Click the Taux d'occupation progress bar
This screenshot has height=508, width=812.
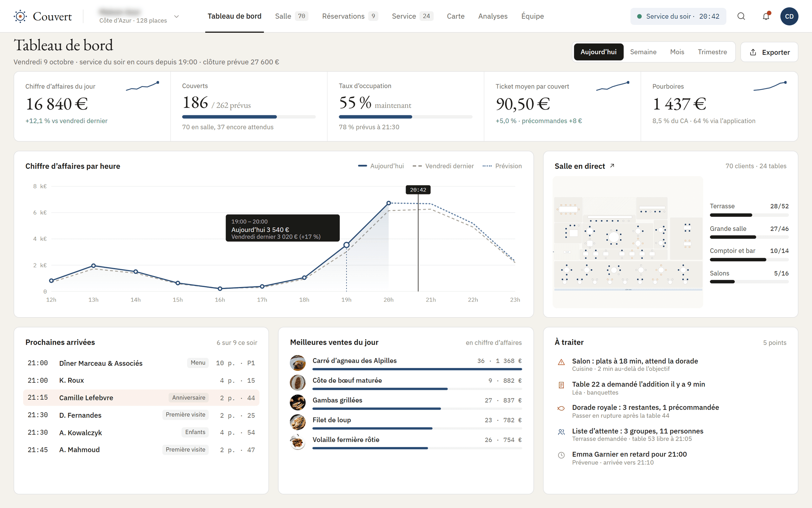(x=405, y=117)
